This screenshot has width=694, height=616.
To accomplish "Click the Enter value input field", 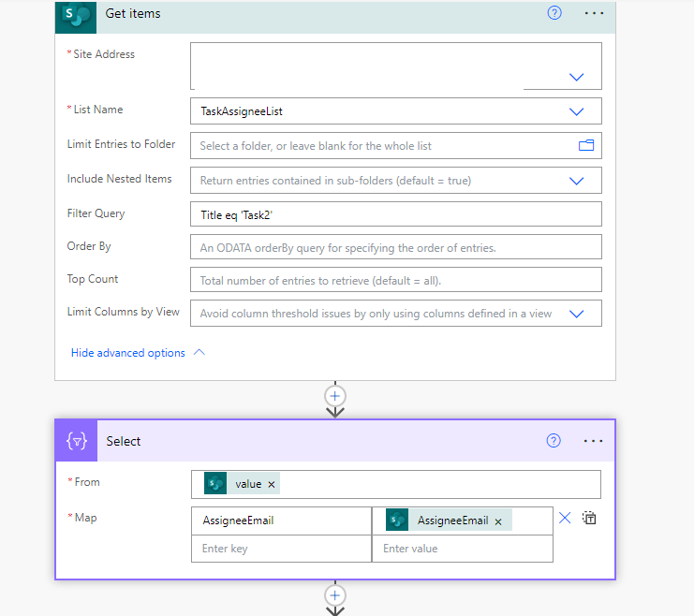I will (463, 549).
